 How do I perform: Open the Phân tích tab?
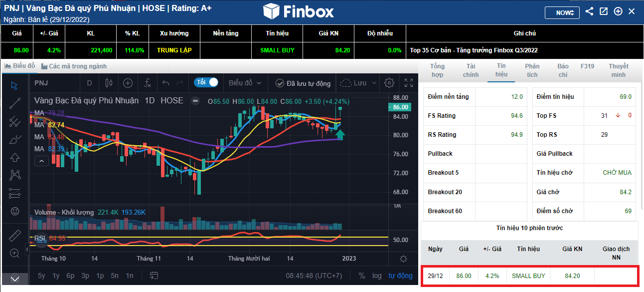pos(532,70)
